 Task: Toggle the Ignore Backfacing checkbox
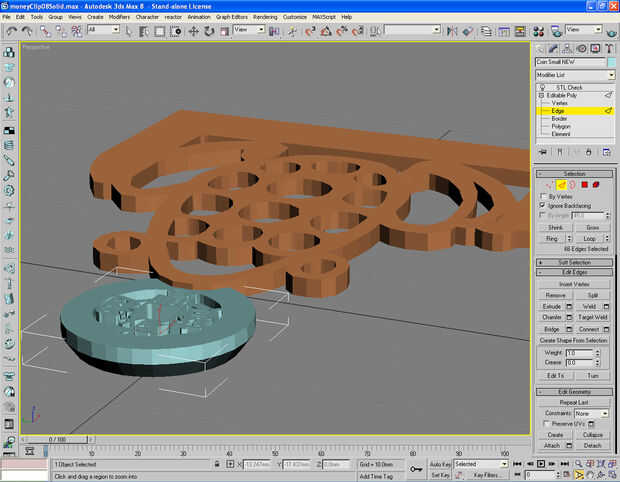point(543,205)
